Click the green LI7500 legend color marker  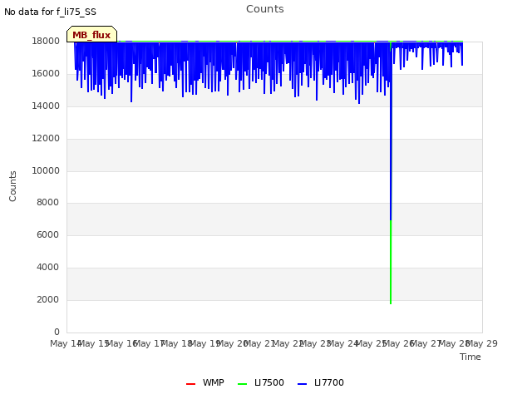coord(242,384)
